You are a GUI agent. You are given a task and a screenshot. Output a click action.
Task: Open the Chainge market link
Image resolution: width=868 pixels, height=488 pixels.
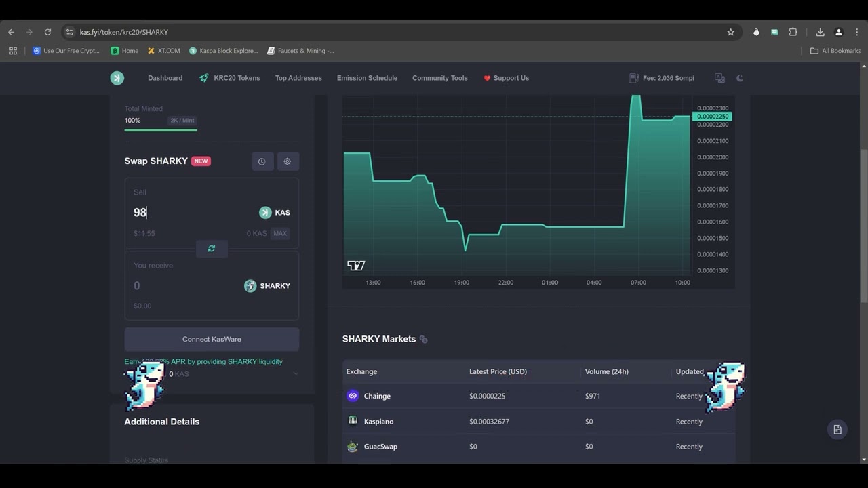pyautogui.click(x=377, y=396)
